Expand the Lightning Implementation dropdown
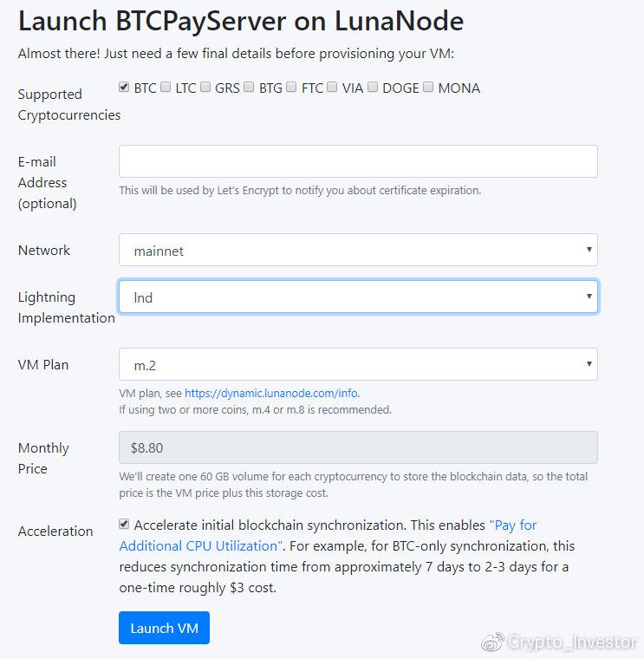644x659 pixels. coord(358,297)
